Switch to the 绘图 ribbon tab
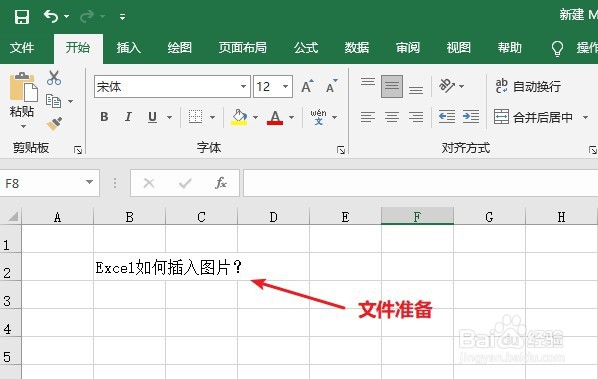598x379 pixels. (180, 48)
